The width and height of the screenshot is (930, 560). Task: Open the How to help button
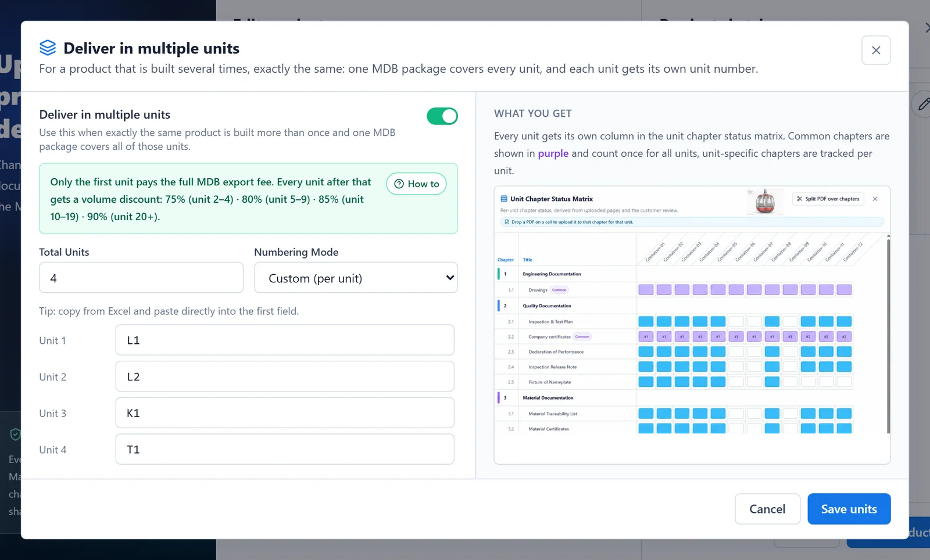pyautogui.click(x=417, y=184)
